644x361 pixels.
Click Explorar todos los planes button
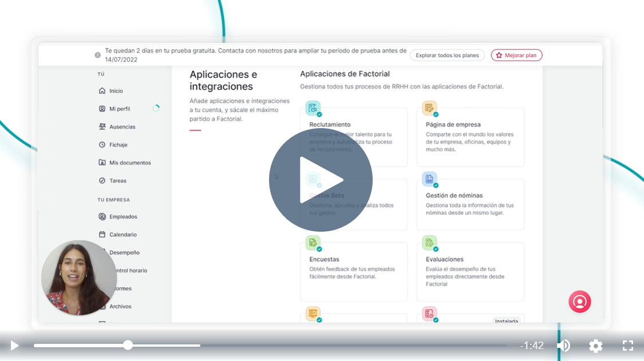(447, 55)
